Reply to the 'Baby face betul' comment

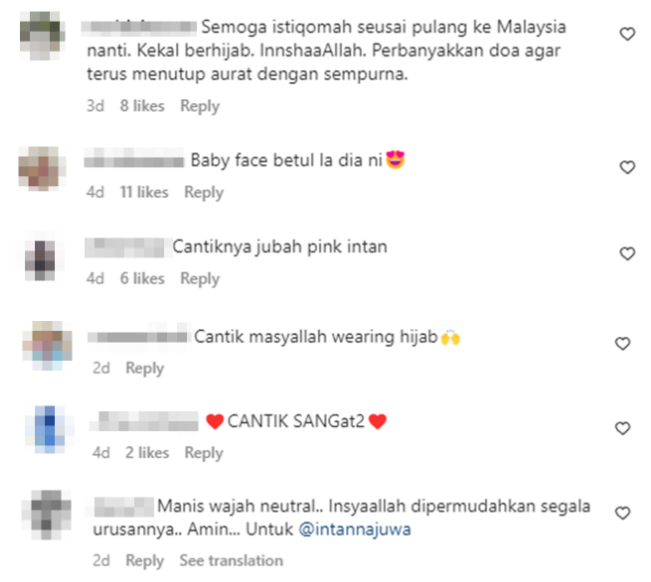point(204,193)
